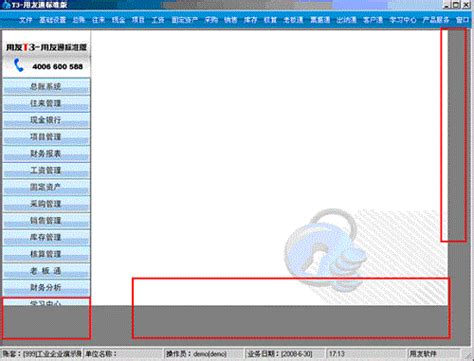Open the 核算 menu
474x361 pixels.
click(x=270, y=20)
